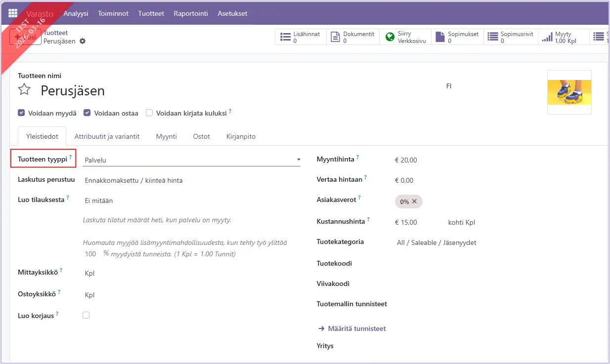This screenshot has height=364, width=610.
Task: Switch to the Kirjanpito tab
Action: click(x=241, y=136)
